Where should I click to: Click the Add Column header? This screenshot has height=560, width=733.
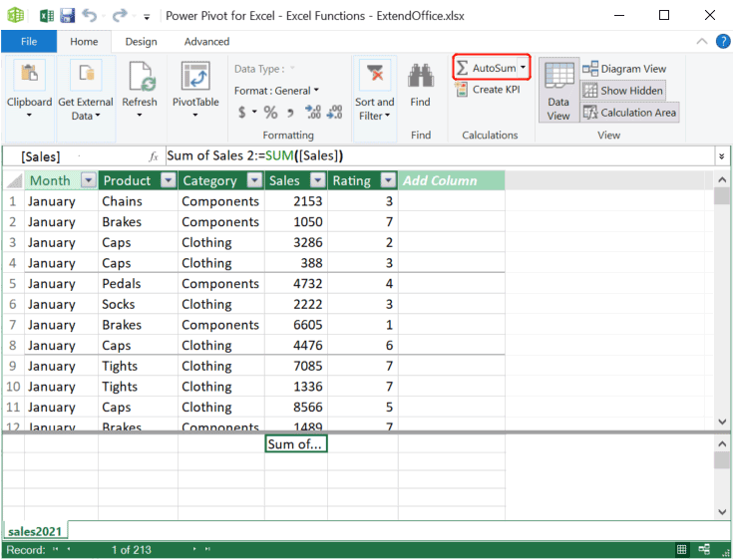(x=440, y=180)
